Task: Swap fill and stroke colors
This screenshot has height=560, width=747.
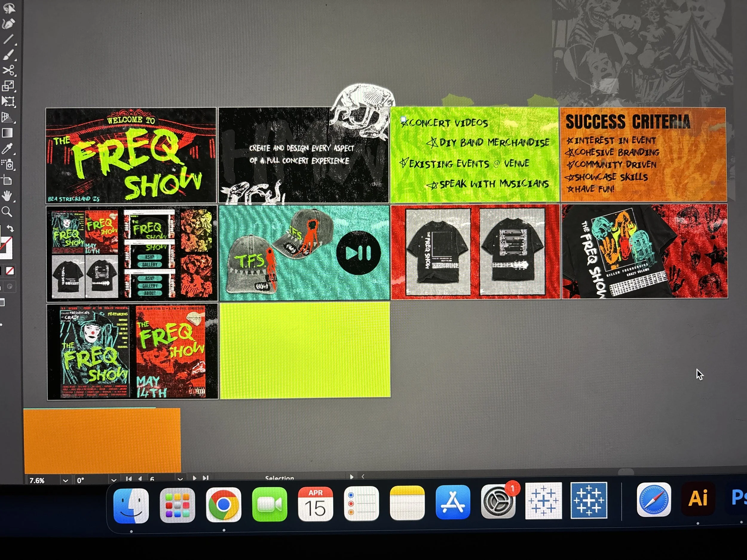Action: point(10,228)
